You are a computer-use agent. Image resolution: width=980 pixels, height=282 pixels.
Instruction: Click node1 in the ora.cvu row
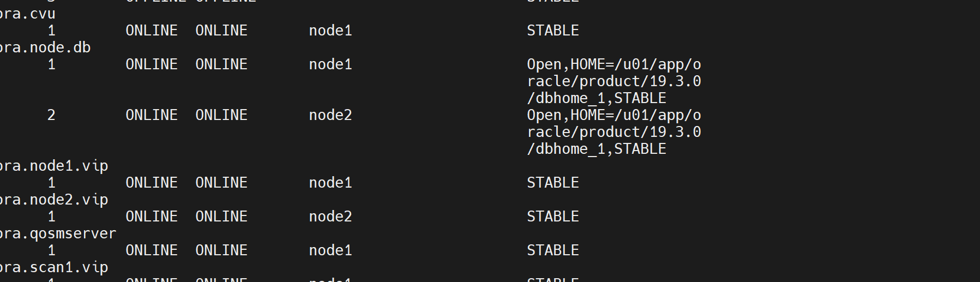click(330, 31)
